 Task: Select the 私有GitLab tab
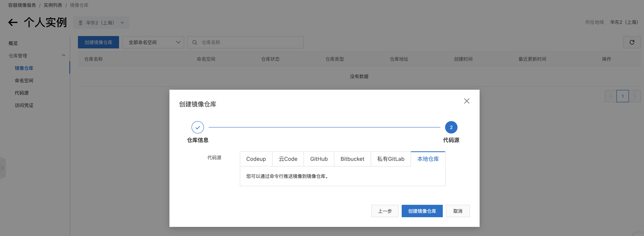coord(390,159)
